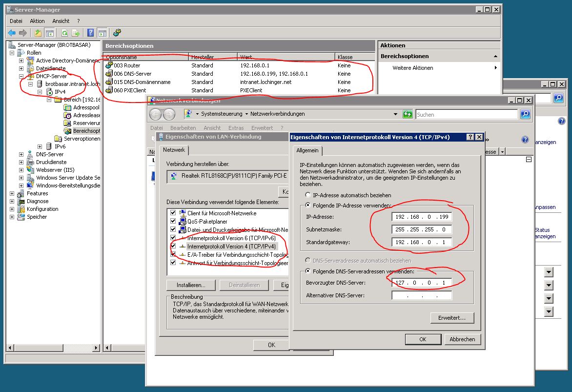Open the Datei menu in Server-Manager
Image resolution: width=572 pixels, height=392 pixels.
click(16, 21)
